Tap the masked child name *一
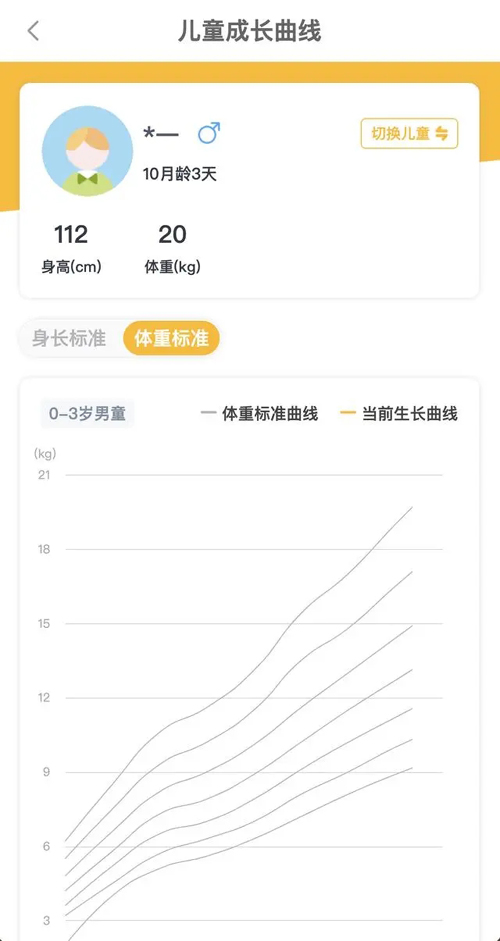500x941 pixels. pos(160,133)
